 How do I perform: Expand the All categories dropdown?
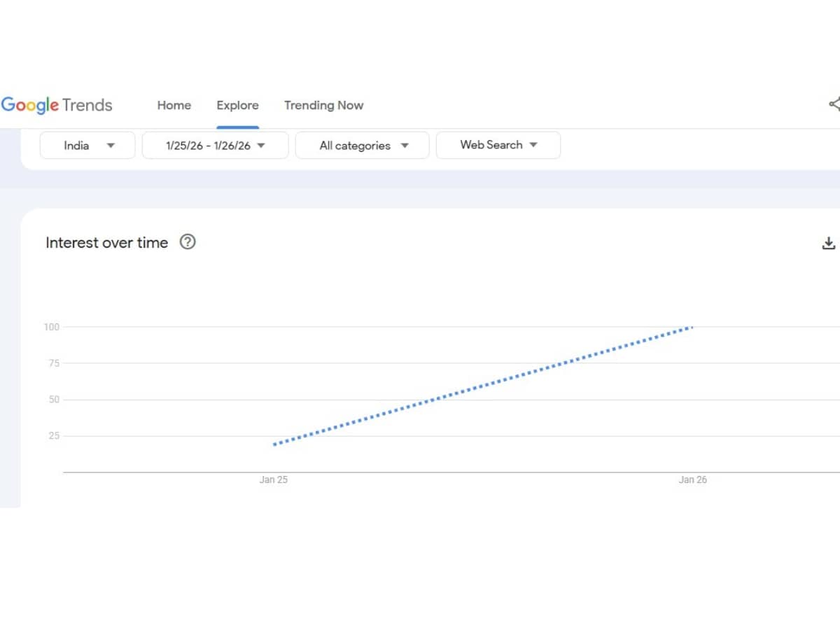[362, 146]
